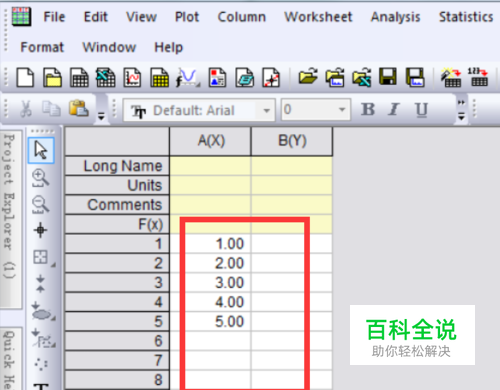This screenshot has height=390, width=500.
Task: Click the Save Template floppy icon
Action: coord(415,77)
